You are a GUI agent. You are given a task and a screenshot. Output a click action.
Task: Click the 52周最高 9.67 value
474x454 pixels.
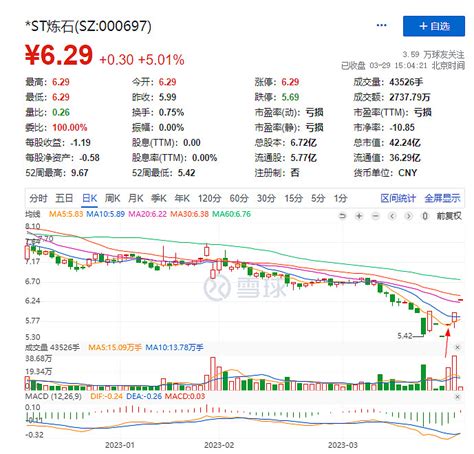(80, 173)
